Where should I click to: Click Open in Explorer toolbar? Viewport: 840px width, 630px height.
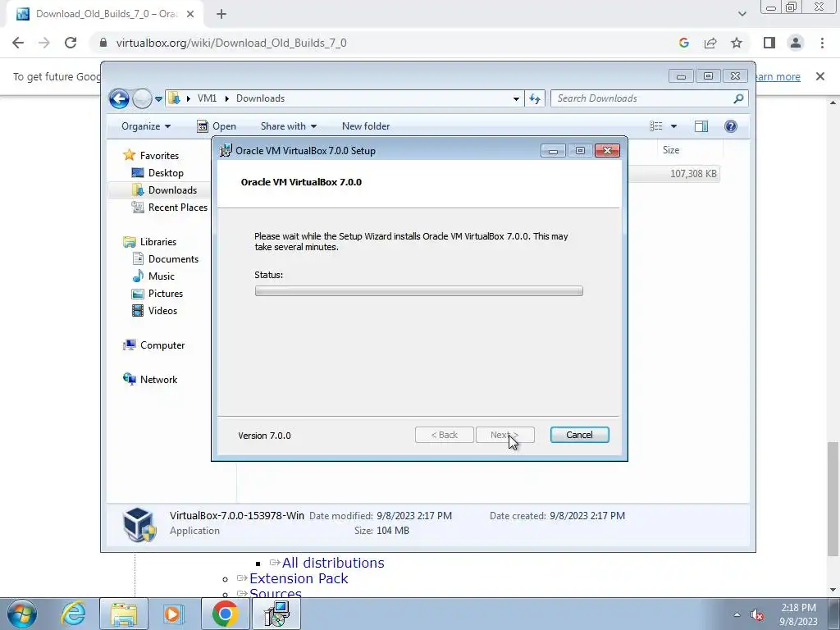click(217, 126)
